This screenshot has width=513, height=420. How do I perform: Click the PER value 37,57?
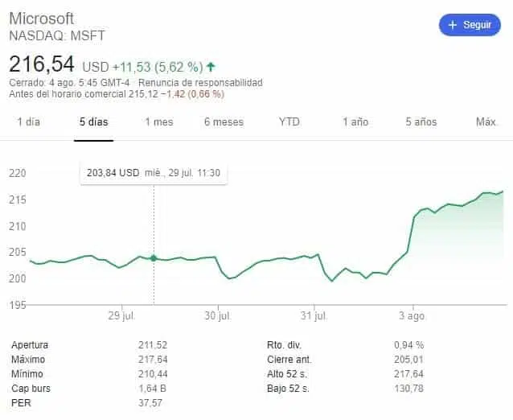click(x=150, y=403)
